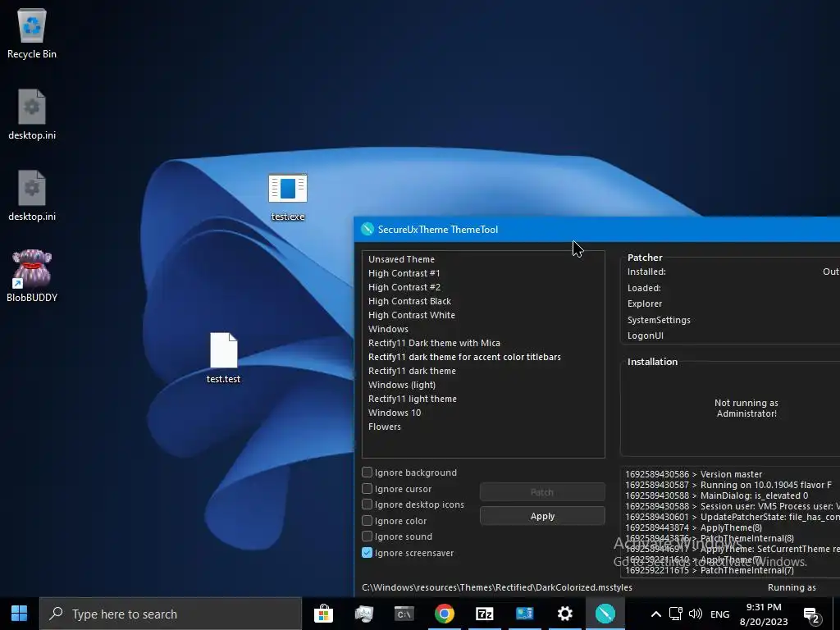Screen dimensions: 840x630
Task: Click the MainDialog: is_elevated 0 log line
Action: (x=717, y=495)
